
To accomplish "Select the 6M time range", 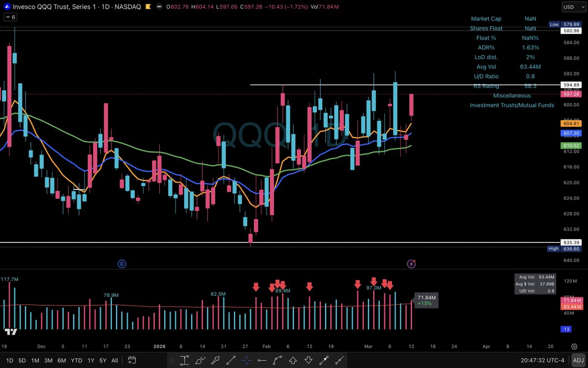I will point(62,360).
